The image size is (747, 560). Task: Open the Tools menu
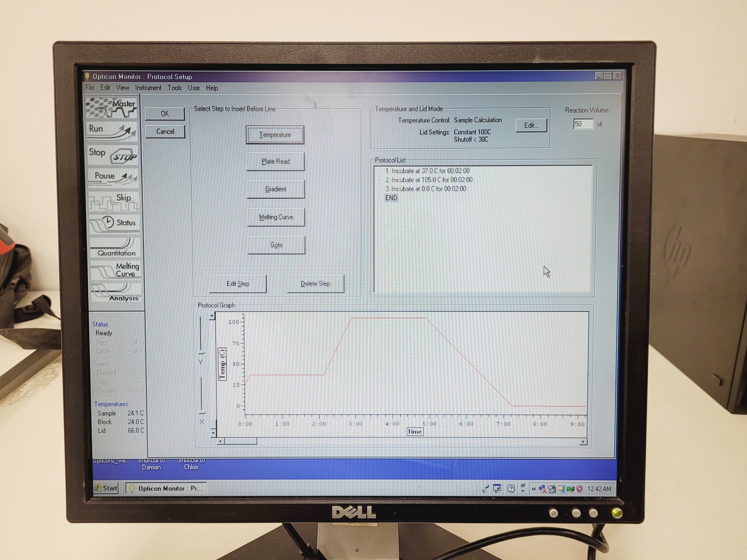coord(175,88)
